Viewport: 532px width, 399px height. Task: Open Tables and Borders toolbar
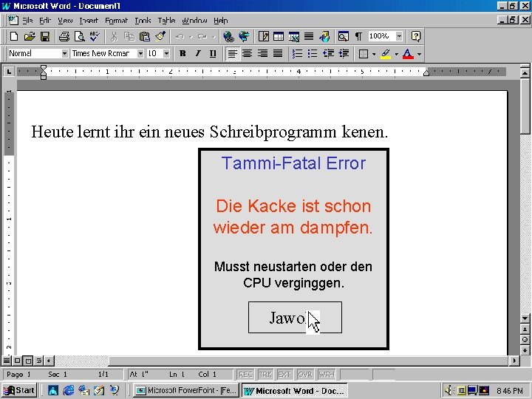[x=264, y=36]
